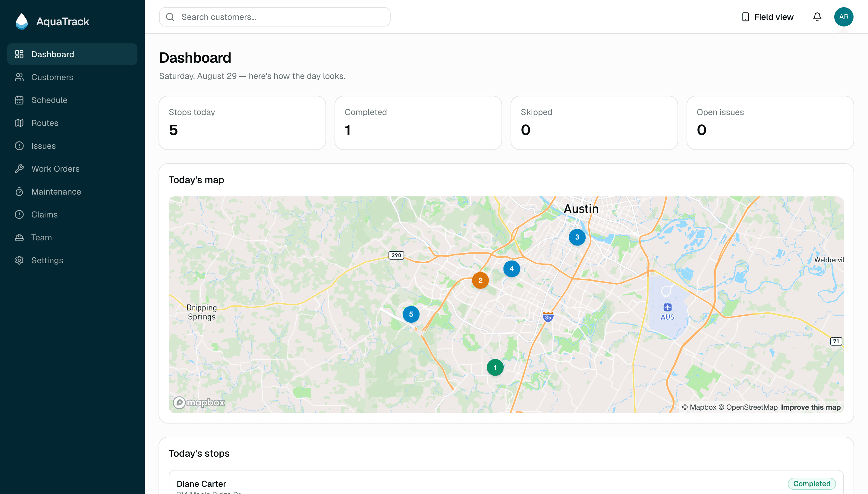Click the Skipped stat card
This screenshot has height=494, width=868.
pyautogui.click(x=594, y=123)
